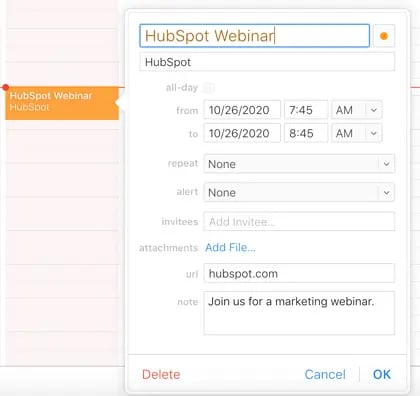Click the Add Invitee field
The width and height of the screenshot is (420, 396).
coord(299,221)
